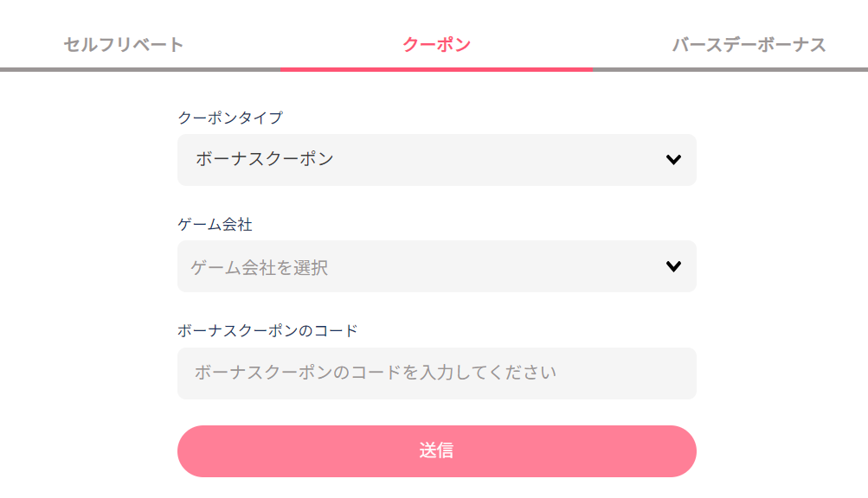868x498 pixels.
Task: Expand the ゲーム会社を選択 dropdown
Action: pyautogui.click(x=436, y=266)
